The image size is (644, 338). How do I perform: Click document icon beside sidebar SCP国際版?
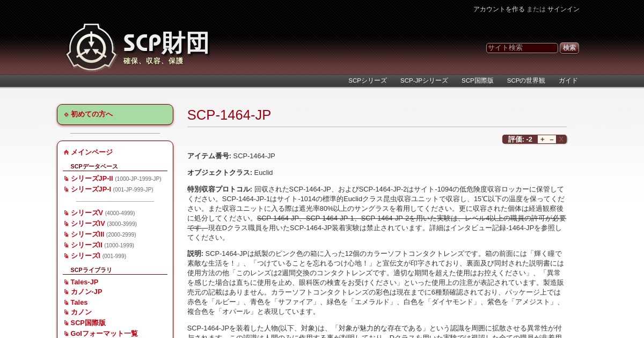(x=66, y=323)
